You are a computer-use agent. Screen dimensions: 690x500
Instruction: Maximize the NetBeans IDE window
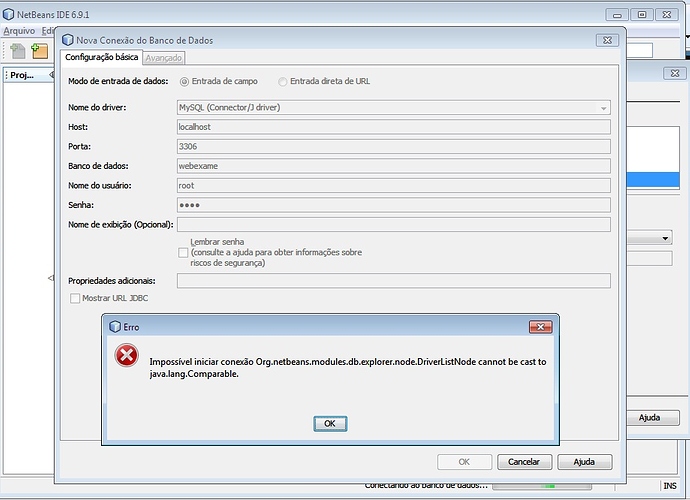click(x=642, y=15)
